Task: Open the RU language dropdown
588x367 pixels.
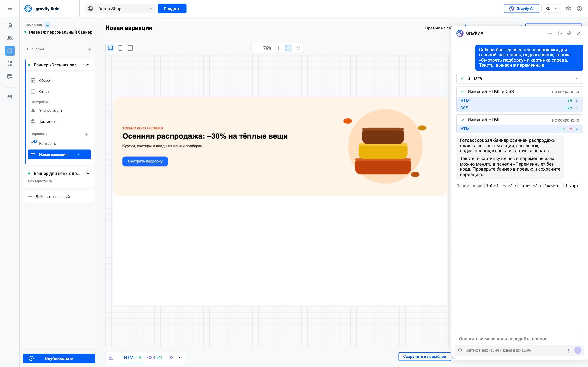Action: (551, 9)
